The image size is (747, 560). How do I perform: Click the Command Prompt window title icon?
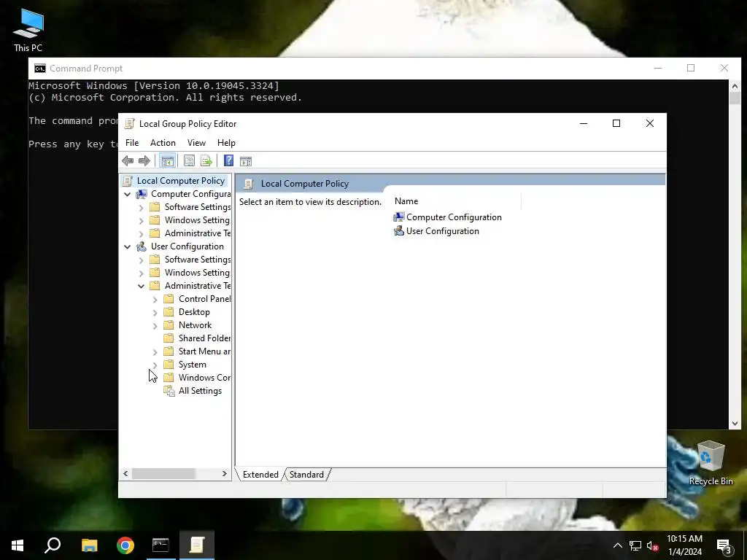point(40,69)
